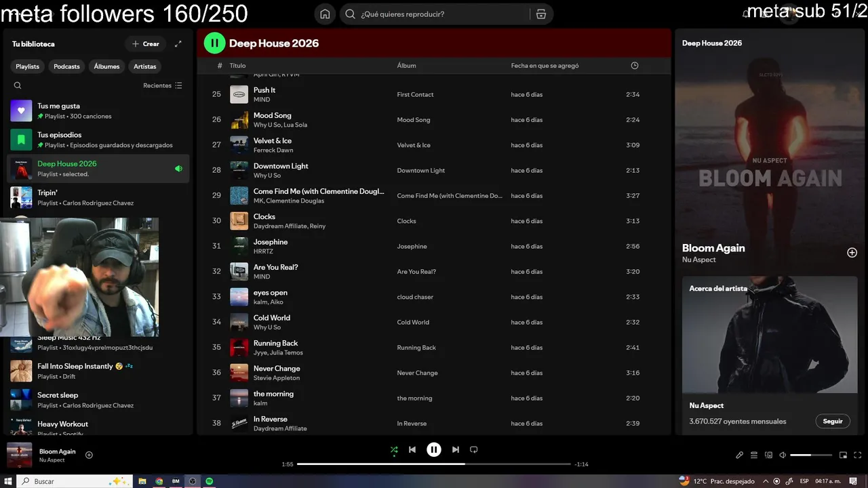Open the Secret sleep playlist

coord(98,400)
